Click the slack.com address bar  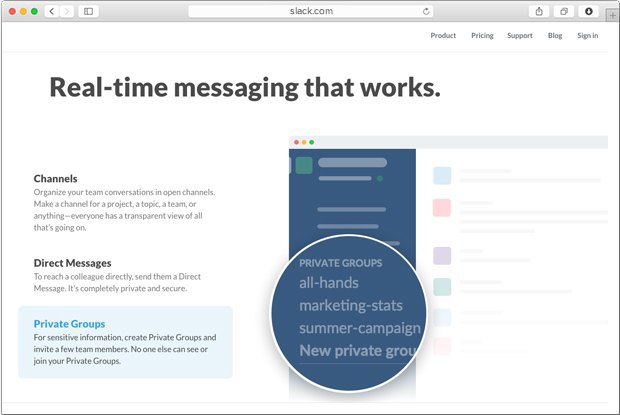tap(311, 11)
